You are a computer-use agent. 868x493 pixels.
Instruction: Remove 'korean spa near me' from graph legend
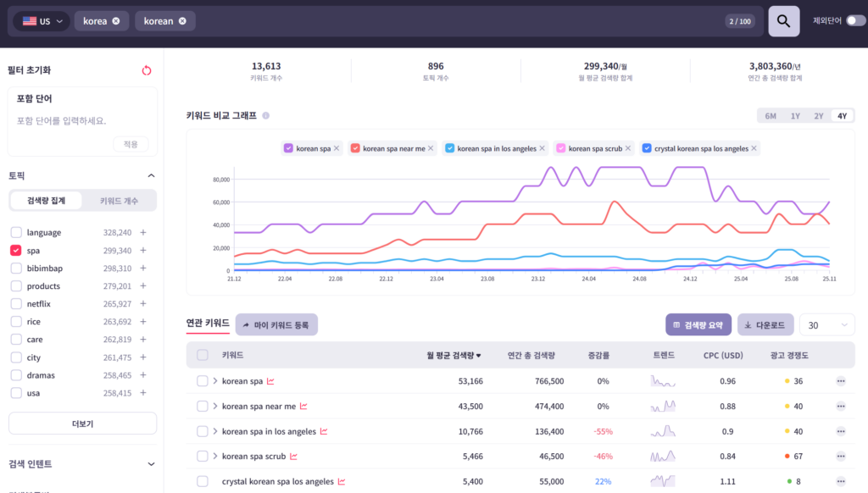pyautogui.click(x=431, y=149)
